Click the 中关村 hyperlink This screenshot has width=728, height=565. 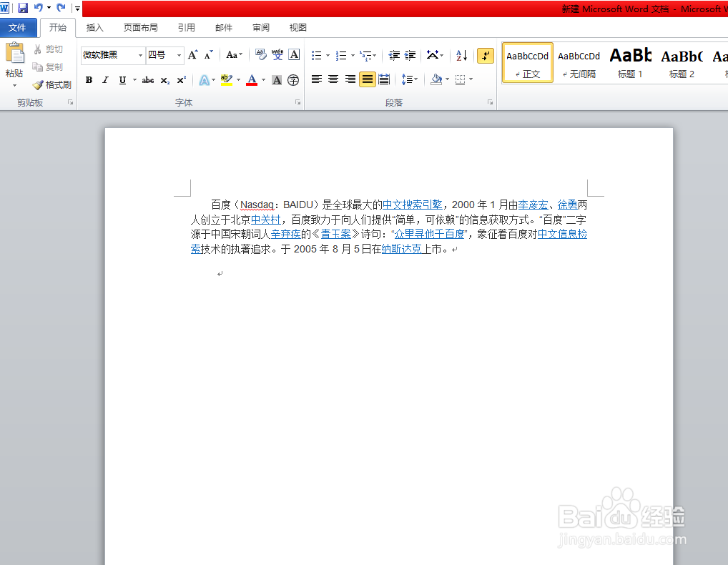(265, 220)
